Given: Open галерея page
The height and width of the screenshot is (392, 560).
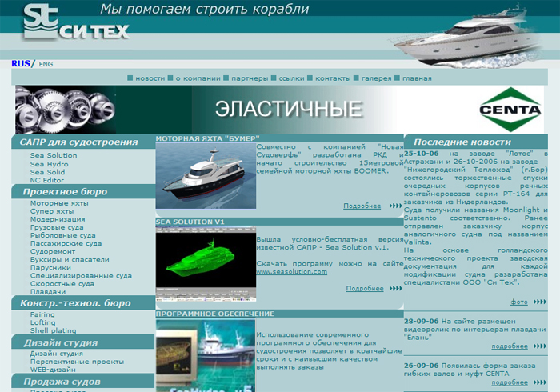Looking at the screenshot, I should pos(377,78).
